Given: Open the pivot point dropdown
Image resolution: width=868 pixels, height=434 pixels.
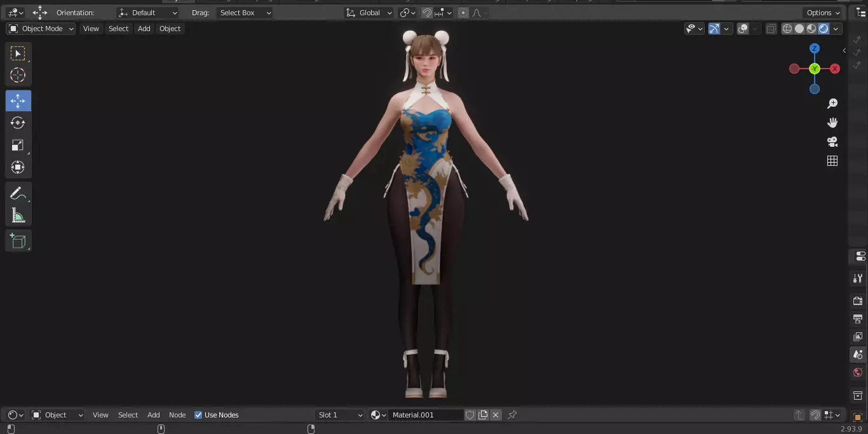Looking at the screenshot, I should tap(407, 13).
